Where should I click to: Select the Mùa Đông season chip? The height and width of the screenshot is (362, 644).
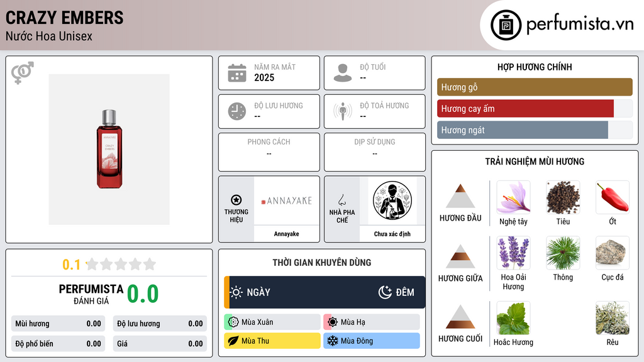[x=372, y=341]
